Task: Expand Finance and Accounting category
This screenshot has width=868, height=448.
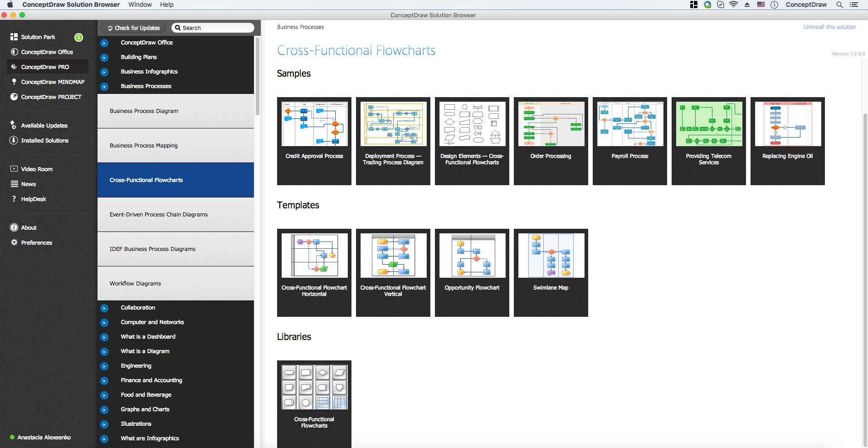Action: (104, 380)
